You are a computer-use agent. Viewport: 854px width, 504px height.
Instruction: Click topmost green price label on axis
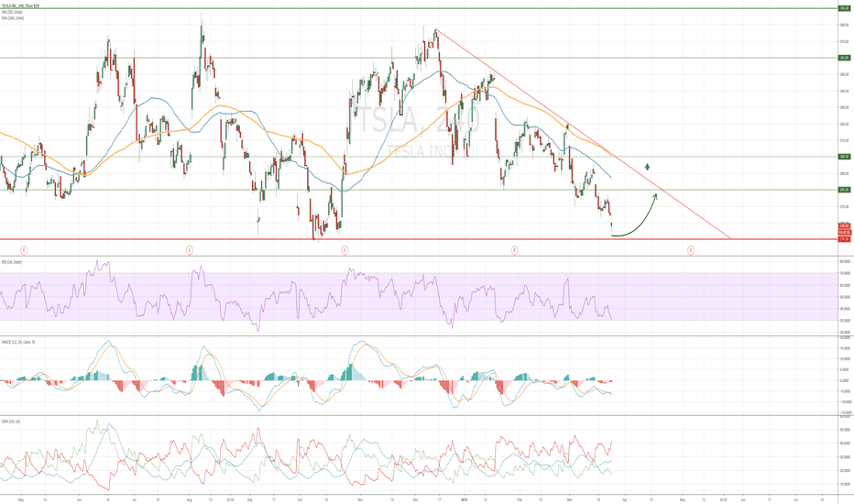click(x=845, y=8)
